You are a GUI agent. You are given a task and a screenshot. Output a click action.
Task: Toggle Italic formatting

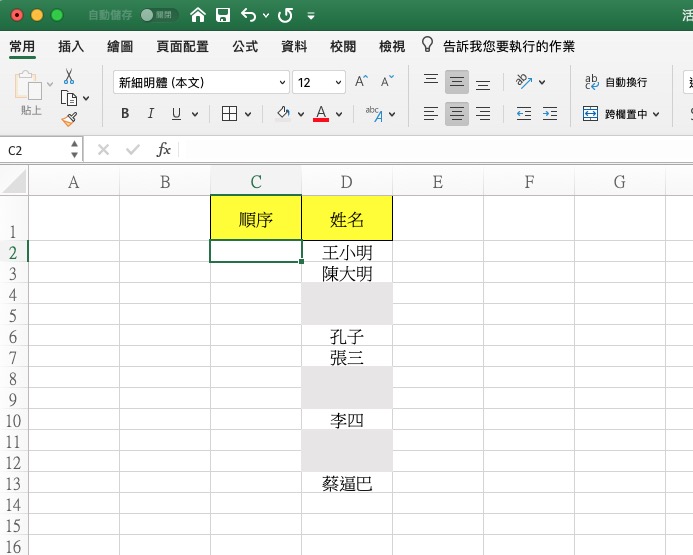151,114
